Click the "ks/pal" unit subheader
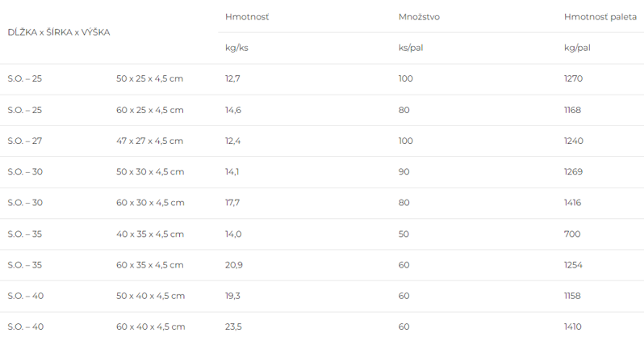 click(410, 48)
